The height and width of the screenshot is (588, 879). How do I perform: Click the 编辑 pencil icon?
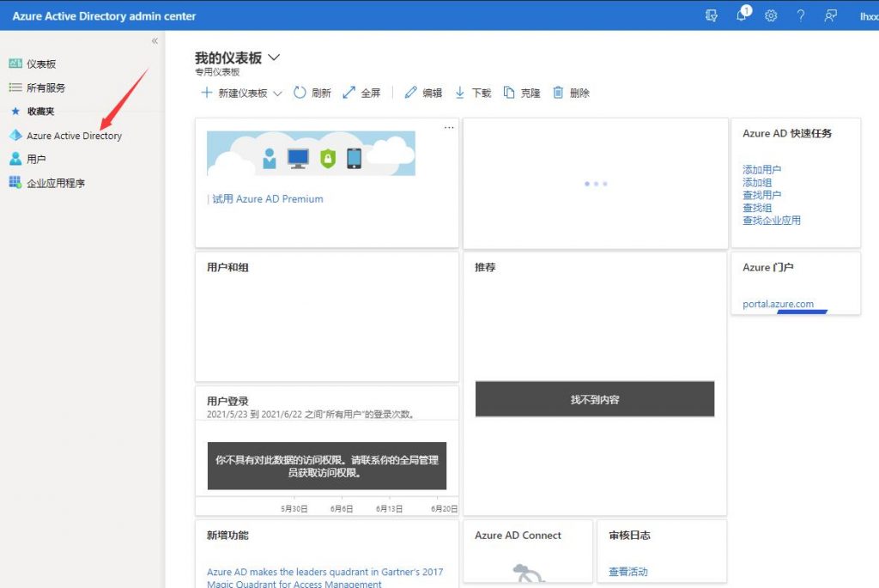411,93
